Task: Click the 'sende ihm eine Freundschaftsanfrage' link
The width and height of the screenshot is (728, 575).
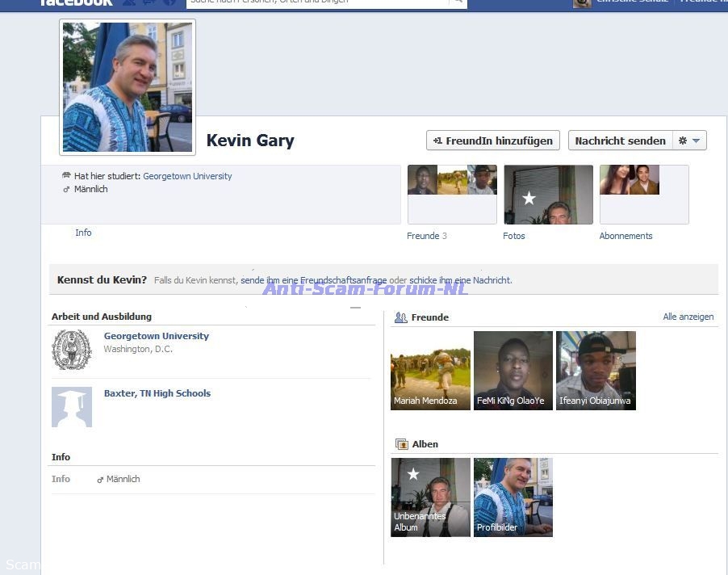Action: (x=313, y=280)
